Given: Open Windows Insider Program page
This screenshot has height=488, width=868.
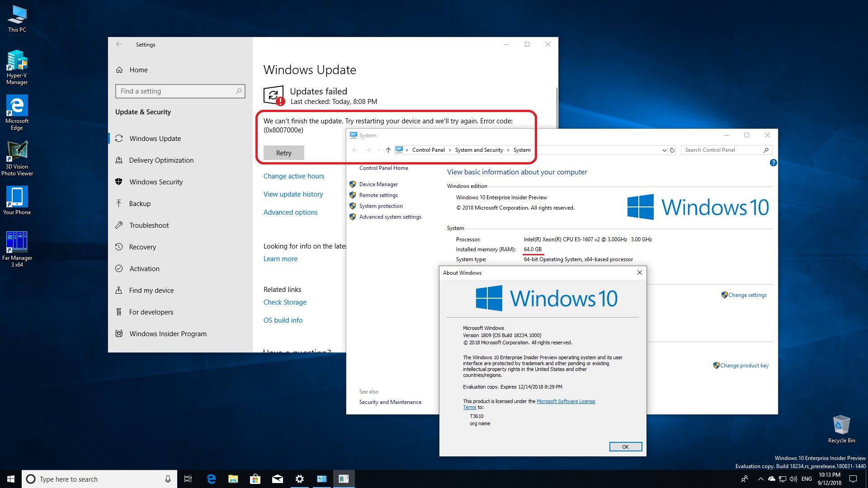Looking at the screenshot, I should click(180, 334).
